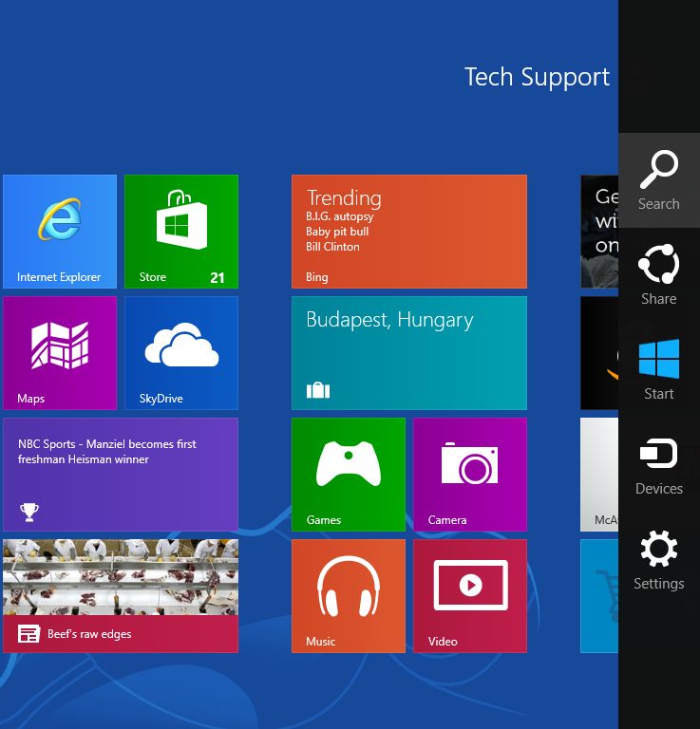
Task: Launch the Camera tile
Action: coord(470,475)
